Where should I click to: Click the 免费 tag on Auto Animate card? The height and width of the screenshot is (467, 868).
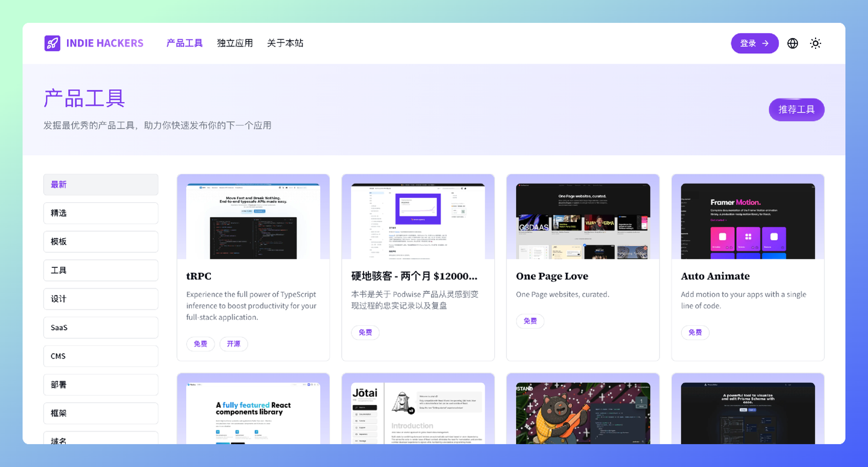point(695,332)
